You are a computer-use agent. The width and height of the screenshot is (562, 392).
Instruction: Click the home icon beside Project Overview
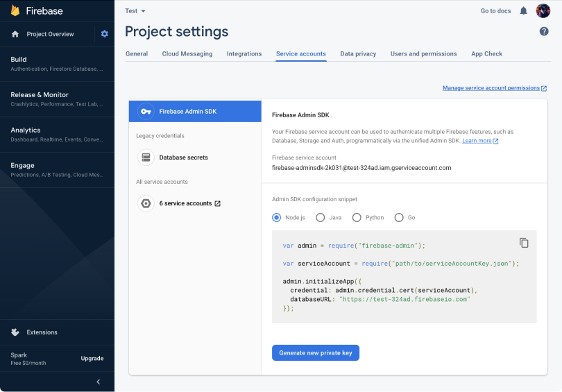point(15,34)
